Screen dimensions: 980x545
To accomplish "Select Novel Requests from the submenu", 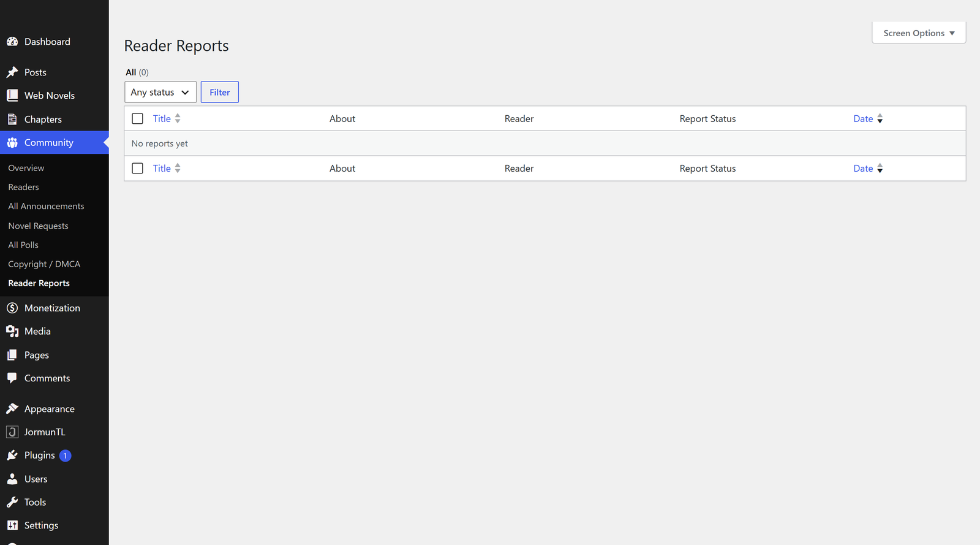I will pyautogui.click(x=39, y=226).
